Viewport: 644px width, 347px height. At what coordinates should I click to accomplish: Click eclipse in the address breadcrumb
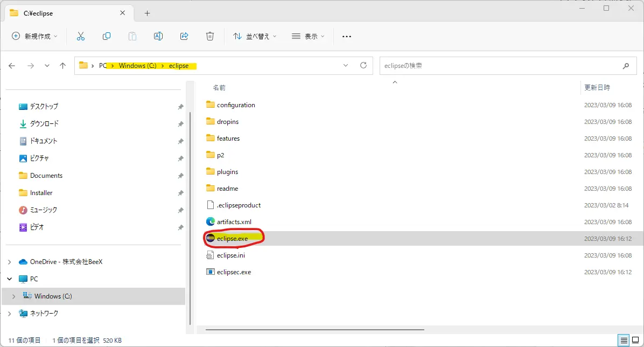pos(179,66)
